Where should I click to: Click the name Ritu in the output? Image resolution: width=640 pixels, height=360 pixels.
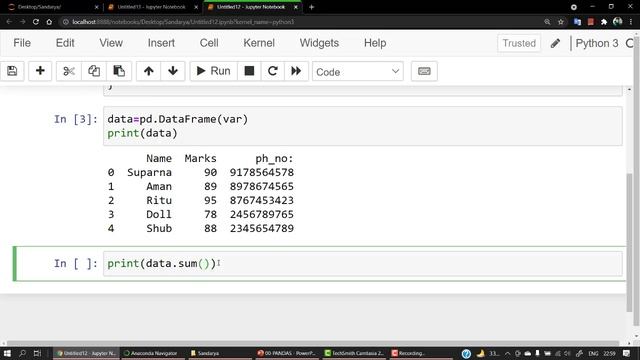coord(159,200)
